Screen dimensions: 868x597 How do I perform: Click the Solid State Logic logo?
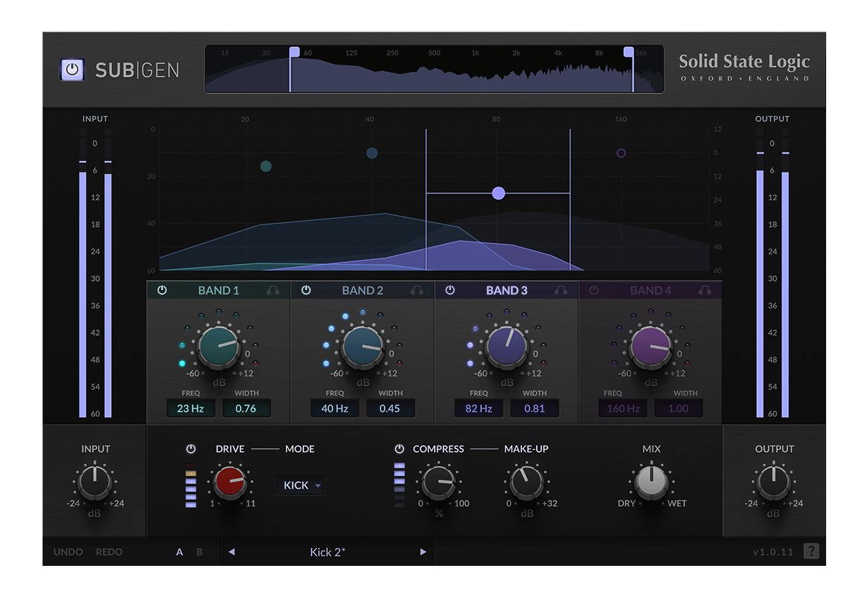coord(744,67)
